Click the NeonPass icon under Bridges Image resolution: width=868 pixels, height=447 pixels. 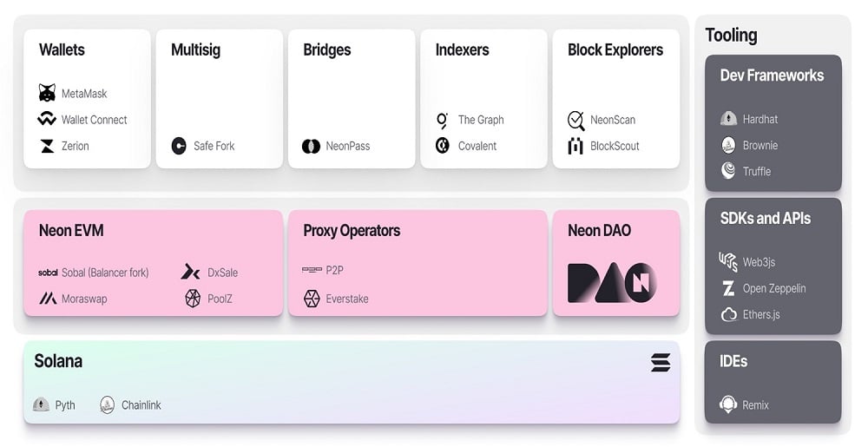tap(311, 146)
